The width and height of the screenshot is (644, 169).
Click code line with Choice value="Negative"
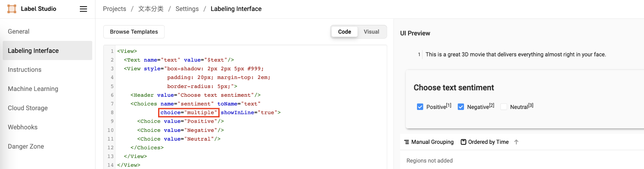click(x=181, y=130)
